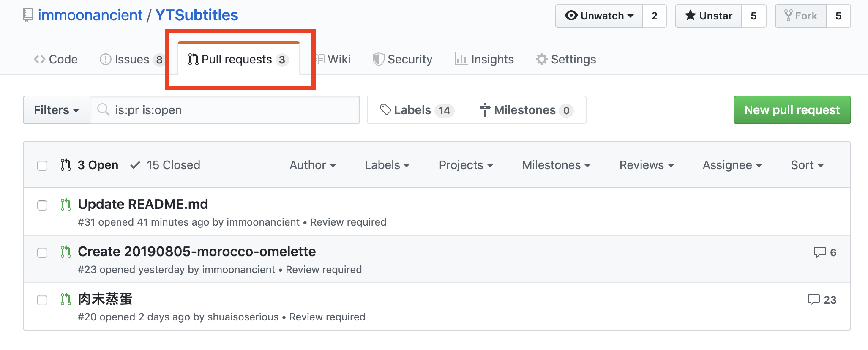868x350 pixels.
Task: Click the open PR icon beside 肉末蒸蛋
Action: (x=66, y=299)
